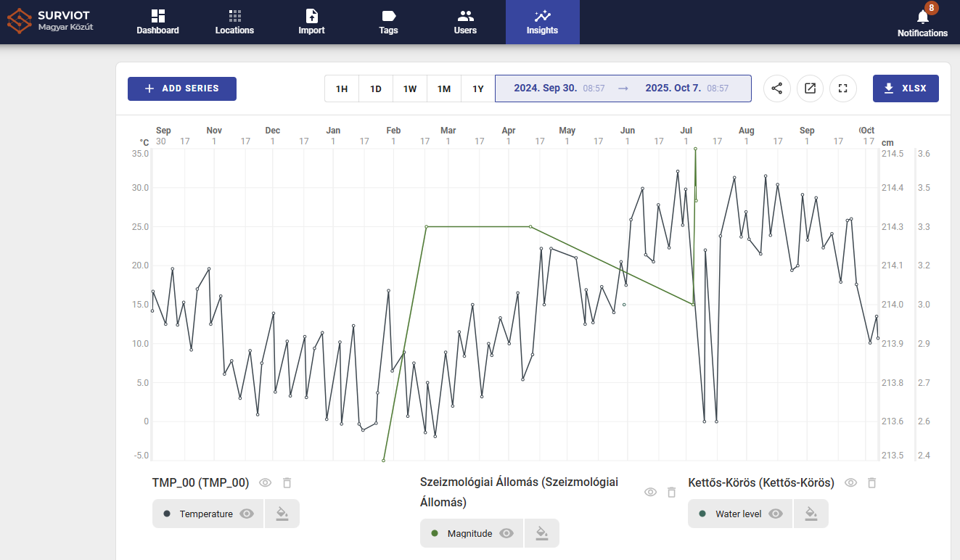Delete the TMP_00 series

coord(287,483)
